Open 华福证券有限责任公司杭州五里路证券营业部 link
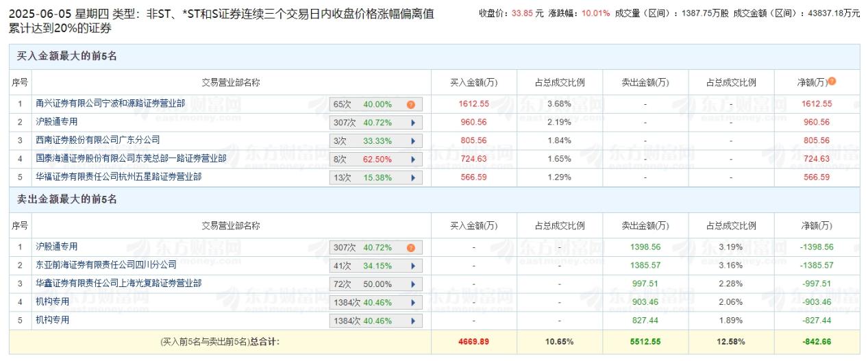Viewport: 868px width, 361px height. (119, 177)
